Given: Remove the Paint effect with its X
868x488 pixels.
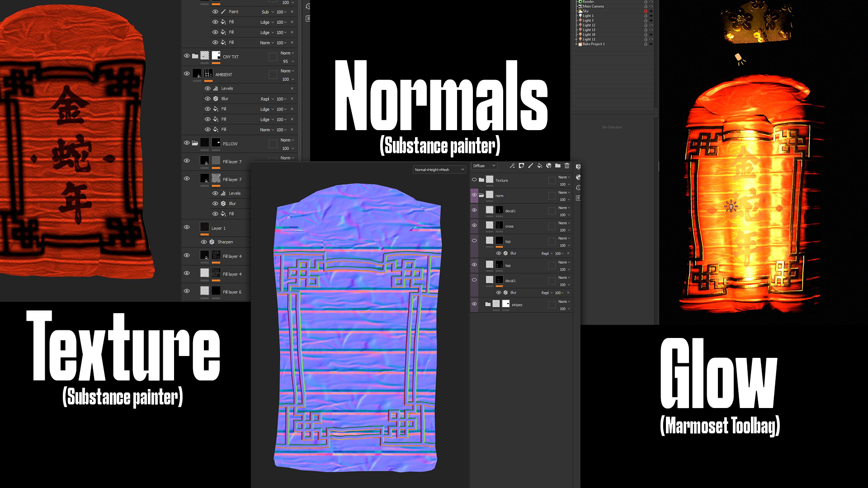Looking at the screenshot, I should pos(292,12).
